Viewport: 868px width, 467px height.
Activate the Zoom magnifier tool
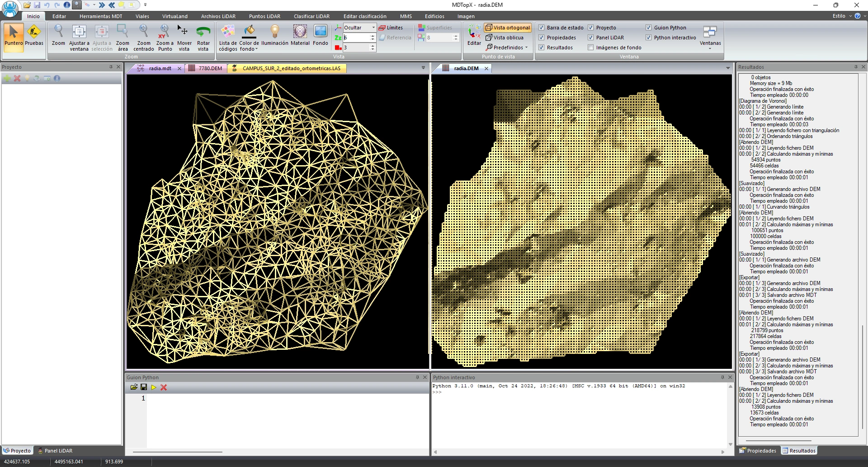(58, 36)
